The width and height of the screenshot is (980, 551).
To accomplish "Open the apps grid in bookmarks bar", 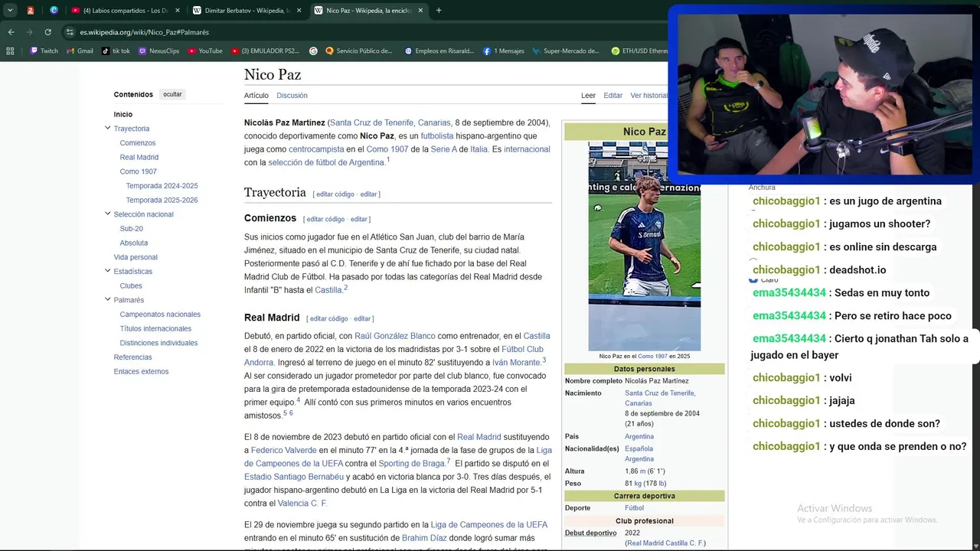I will click(x=10, y=51).
